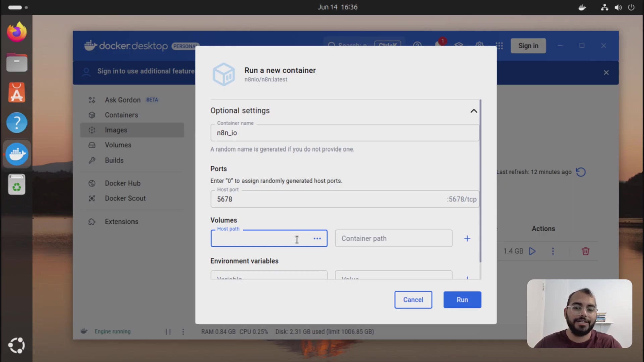The height and width of the screenshot is (362, 644).
Task: Go to Containers in sidebar
Action: (x=132, y=115)
